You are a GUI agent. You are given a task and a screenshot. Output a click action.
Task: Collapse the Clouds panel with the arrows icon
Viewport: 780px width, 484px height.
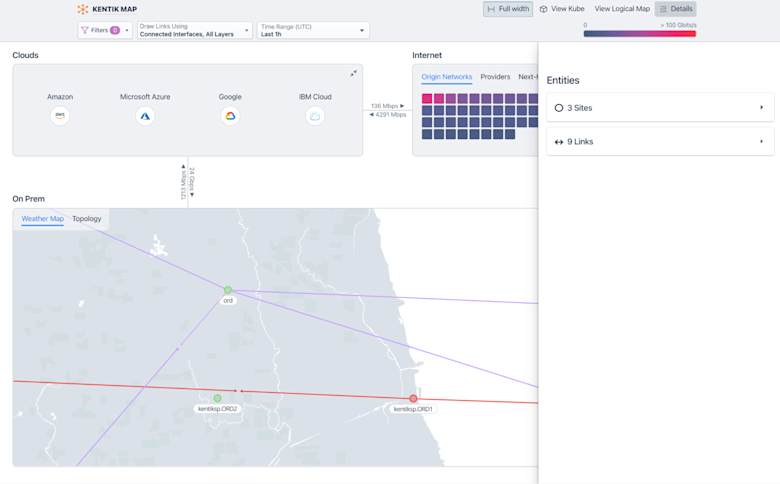click(x=353, y=73)
